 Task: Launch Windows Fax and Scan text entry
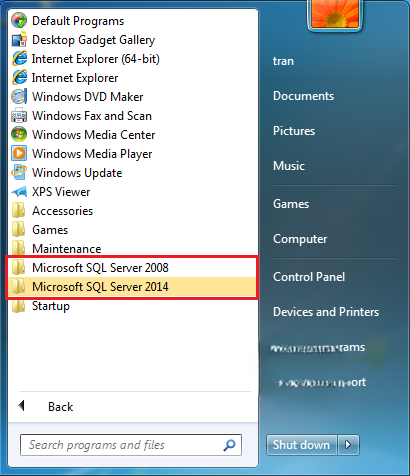92,116
